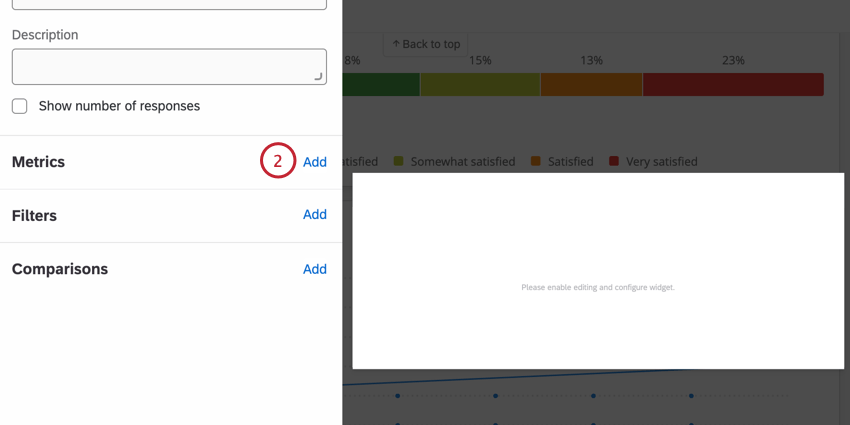Click the 23% label above the red bar
This screenshot has height=425, width=850.
coord(733,61)
